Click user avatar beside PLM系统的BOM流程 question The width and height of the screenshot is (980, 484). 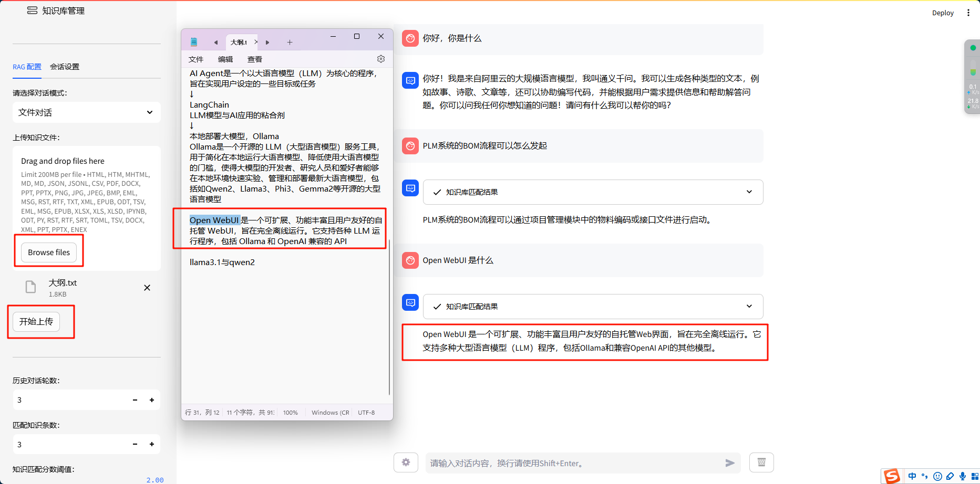[410, 146]
